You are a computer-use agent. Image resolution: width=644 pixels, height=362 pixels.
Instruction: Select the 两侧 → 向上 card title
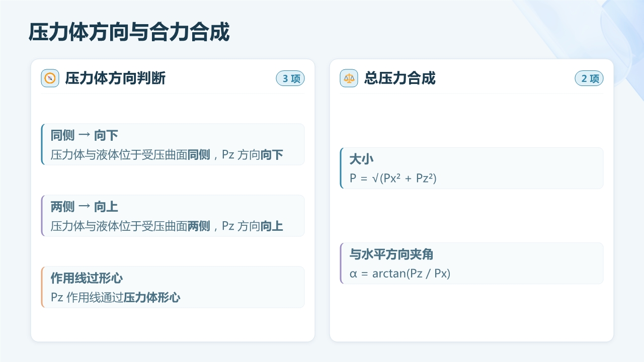click(x=84, y=207)
